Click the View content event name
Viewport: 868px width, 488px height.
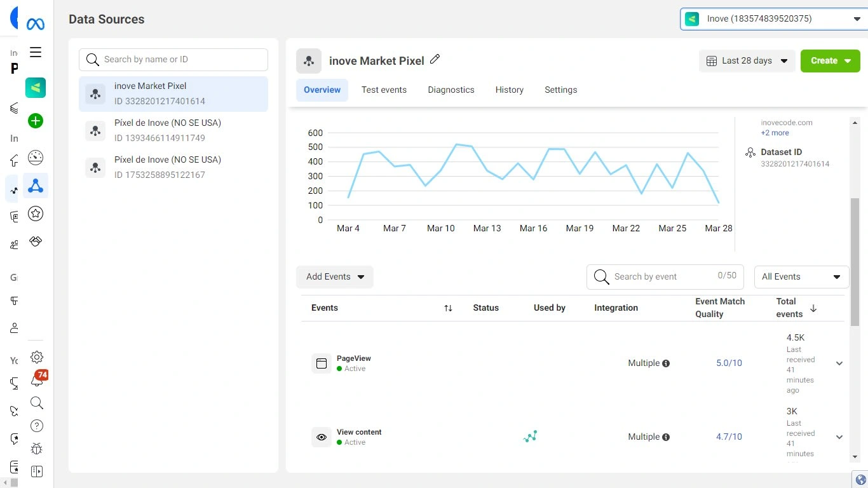[359, 433]
